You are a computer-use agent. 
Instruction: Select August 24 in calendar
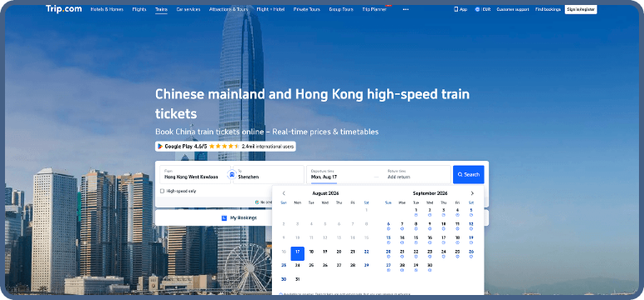297,266
